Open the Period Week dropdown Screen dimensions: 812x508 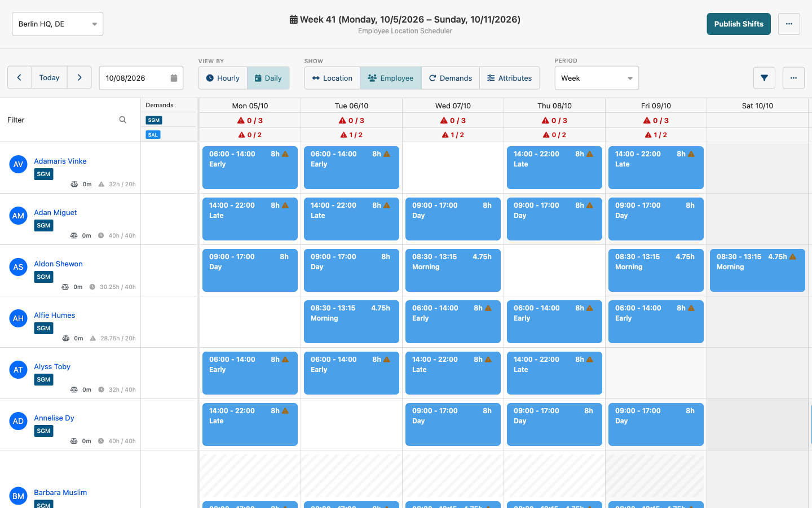(597, 78)
